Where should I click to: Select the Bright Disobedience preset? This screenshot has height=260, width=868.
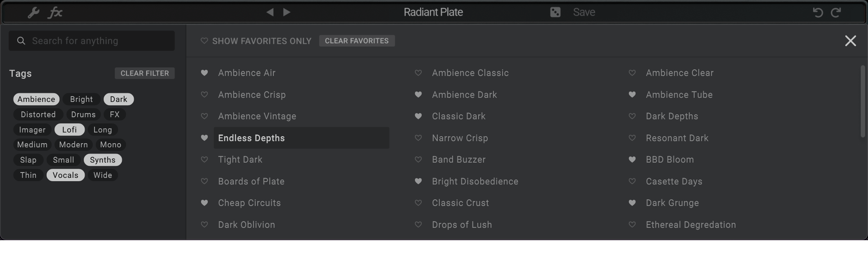coord(475,182)
